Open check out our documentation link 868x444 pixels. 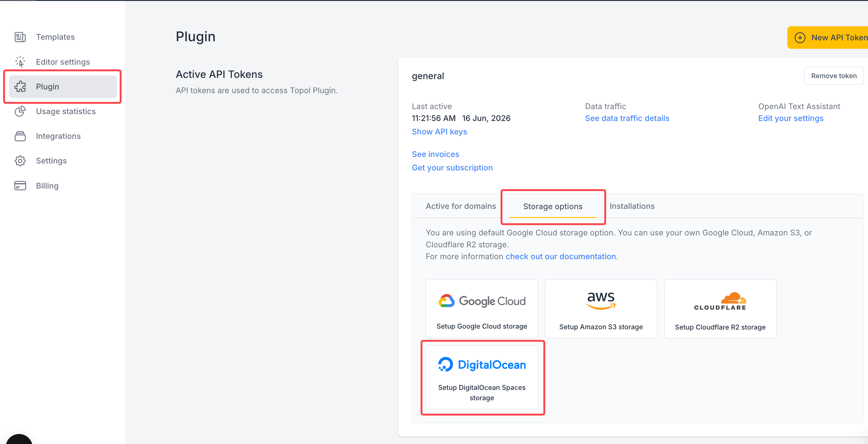tap(560, 257)
